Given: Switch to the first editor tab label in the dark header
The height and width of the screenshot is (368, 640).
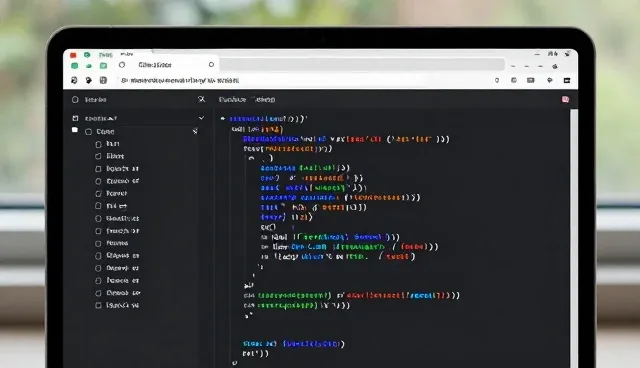Looking at the screenshot, I should [x=232, y=100].
